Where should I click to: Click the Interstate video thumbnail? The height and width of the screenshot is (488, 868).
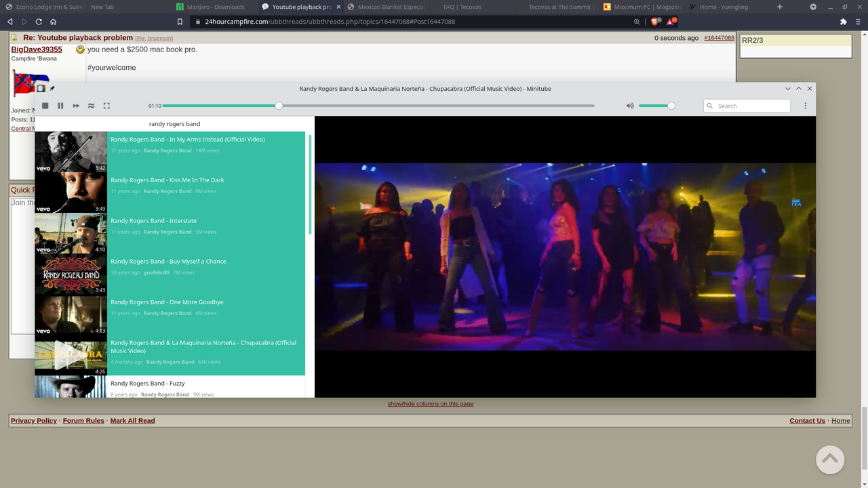[71, 233]
